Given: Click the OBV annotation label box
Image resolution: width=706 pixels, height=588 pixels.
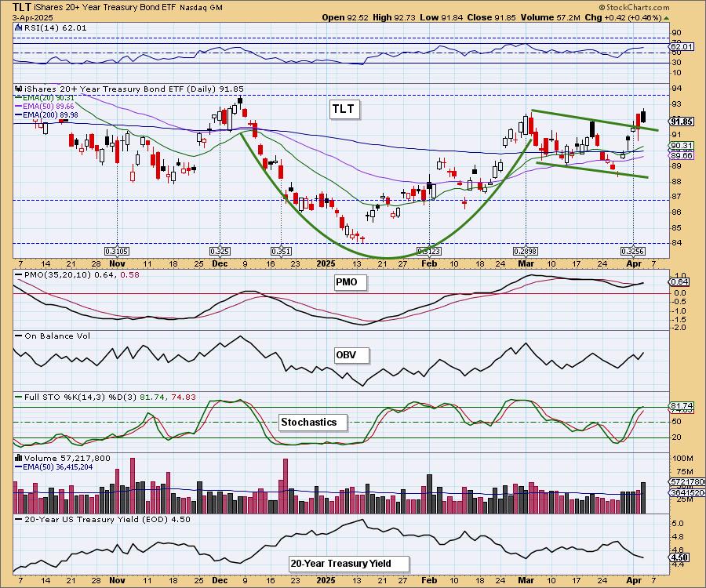Looking at the screenshot, I should (351, 355).
